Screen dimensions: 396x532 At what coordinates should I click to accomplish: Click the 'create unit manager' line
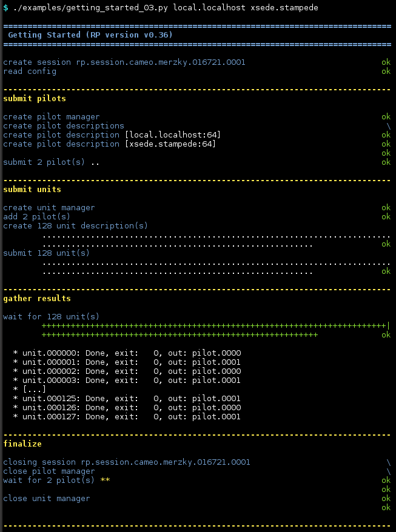[x=49, y=208]
